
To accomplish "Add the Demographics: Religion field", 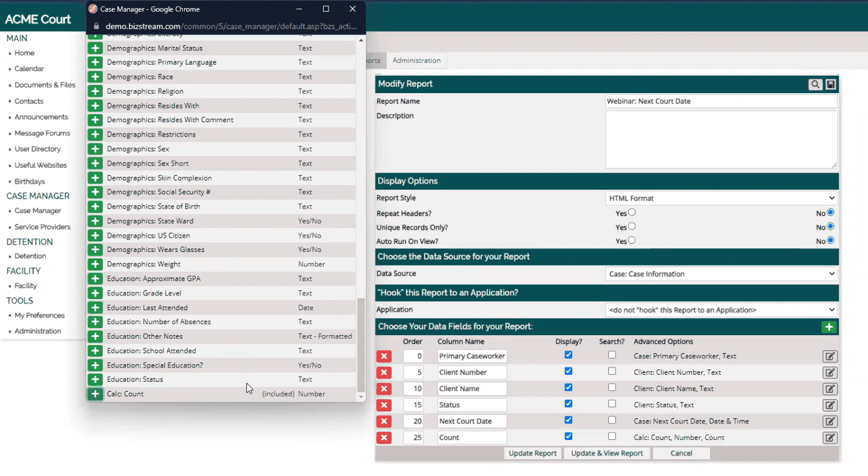I will 95,91.
